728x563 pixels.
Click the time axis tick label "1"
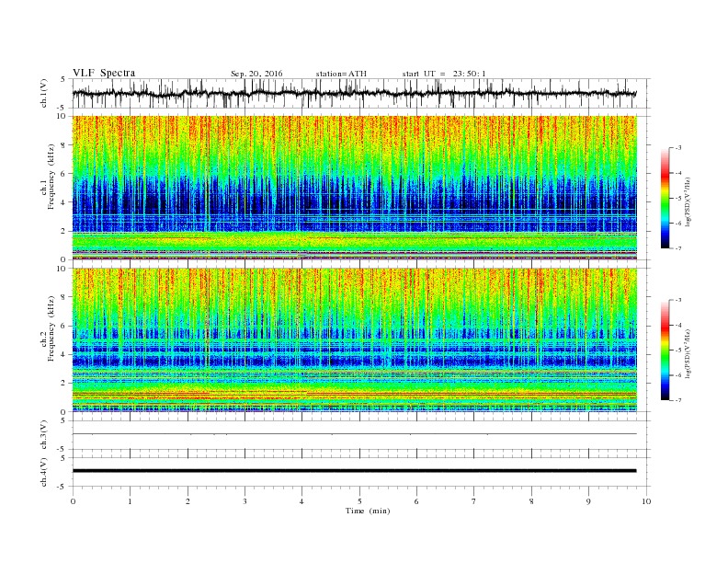click(131, 501)
